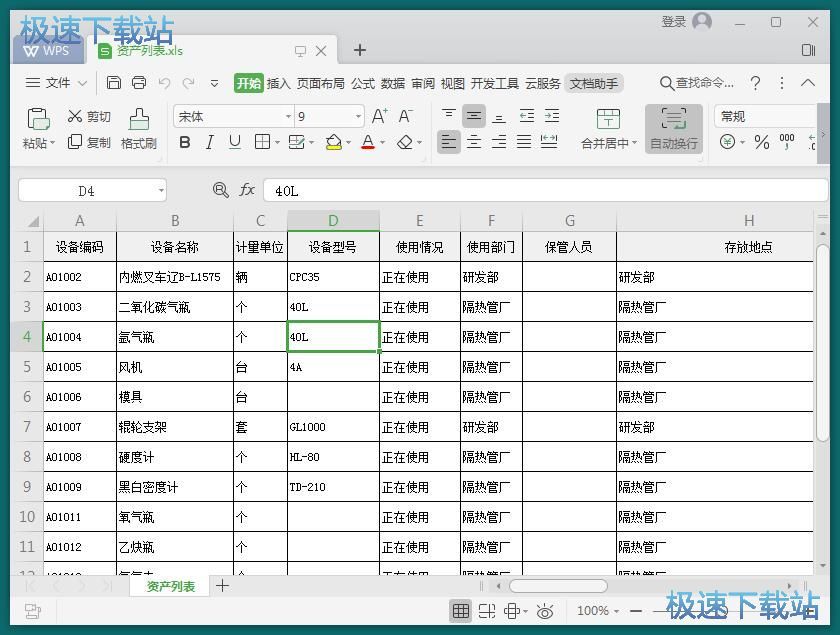Add a new worksheet with plus

tap(222, 586)
